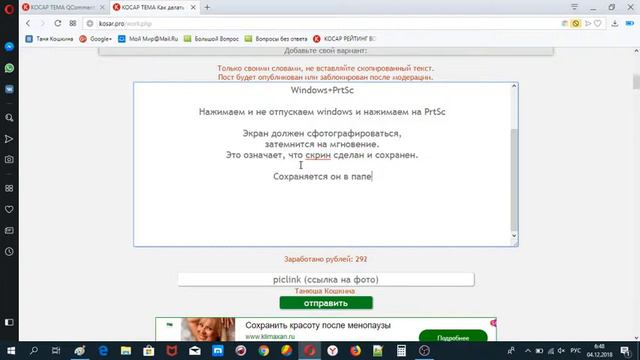Open bookmarks heart icon in sidebar
The width and height of the screenshot is (640, 360).
click(9, 209)
